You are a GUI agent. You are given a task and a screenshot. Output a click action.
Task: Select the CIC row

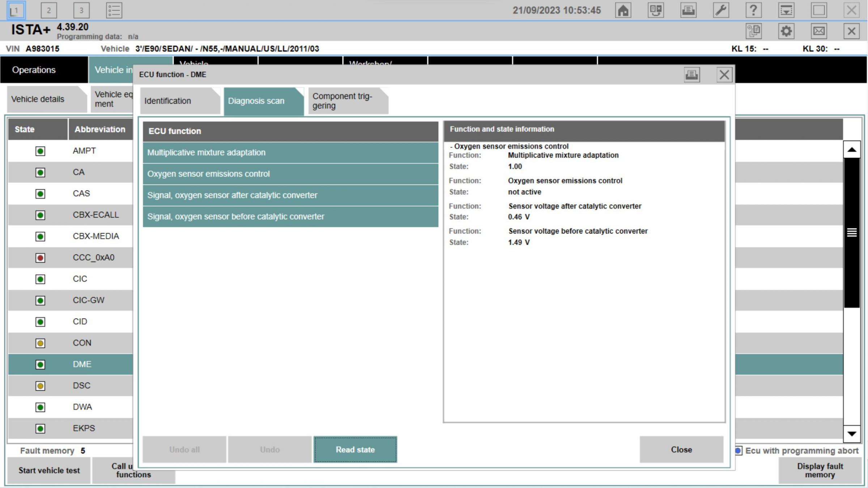tap(71, 279)
